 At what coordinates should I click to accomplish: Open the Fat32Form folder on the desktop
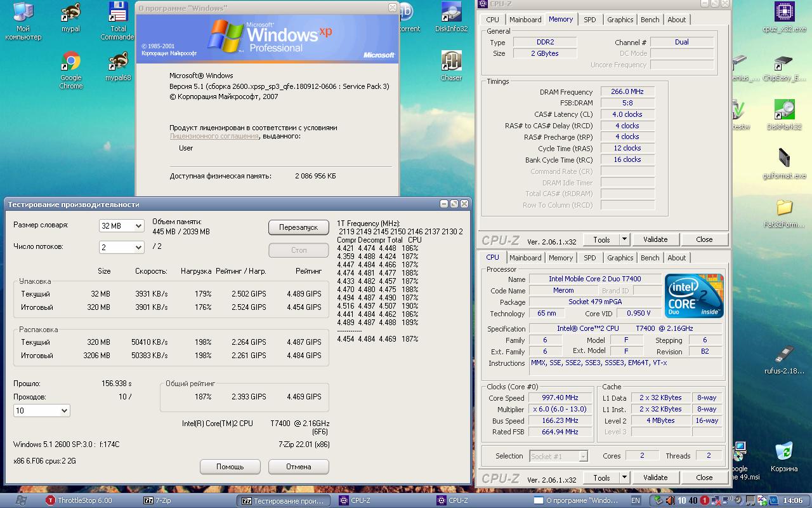coord(785,213)
